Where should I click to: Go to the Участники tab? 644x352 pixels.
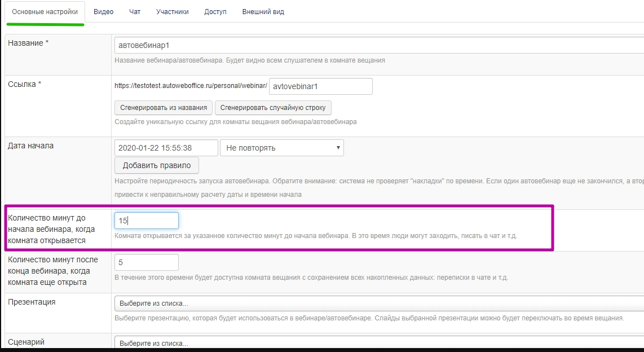click(x=172, y=12)
